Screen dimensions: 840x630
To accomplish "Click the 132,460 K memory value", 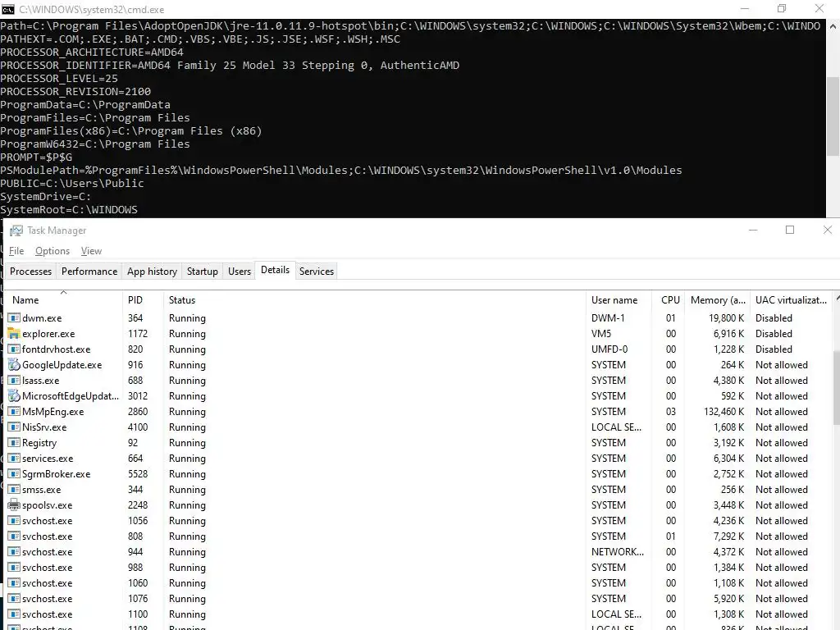I will click(x=724, y=412).
